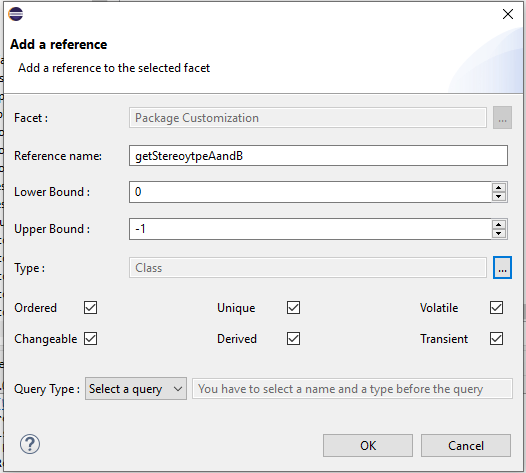
Task: Click the Facet browse ellipsis button
Action: [x=502, y=118]
